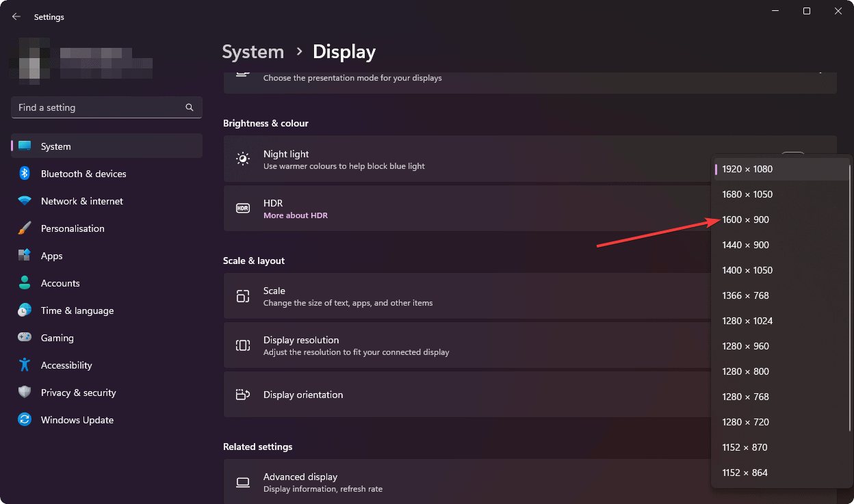Click the Windows Update icon
Viewport: 854px width, 504px height.
point(25,420)
